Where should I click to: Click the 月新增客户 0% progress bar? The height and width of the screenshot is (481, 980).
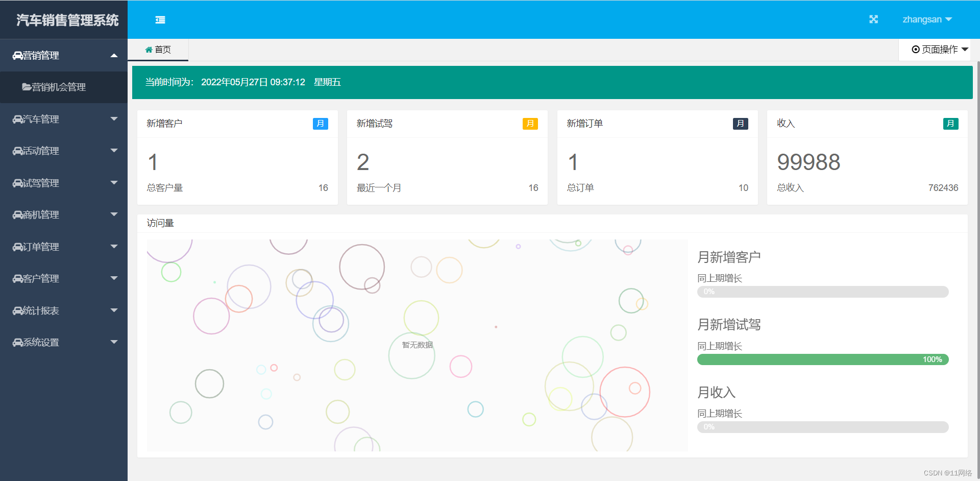[x=823, y=292]
